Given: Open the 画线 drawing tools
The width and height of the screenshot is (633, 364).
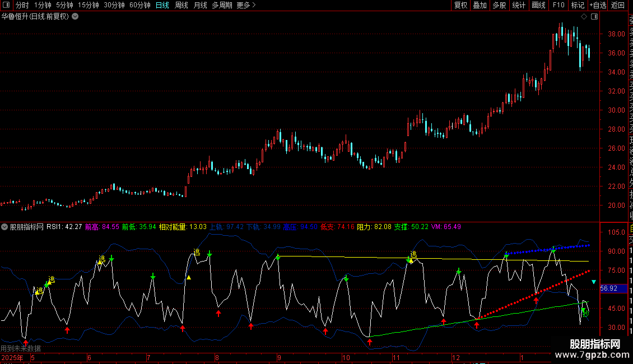Looking at the screenshot, I should click(538, 6).
